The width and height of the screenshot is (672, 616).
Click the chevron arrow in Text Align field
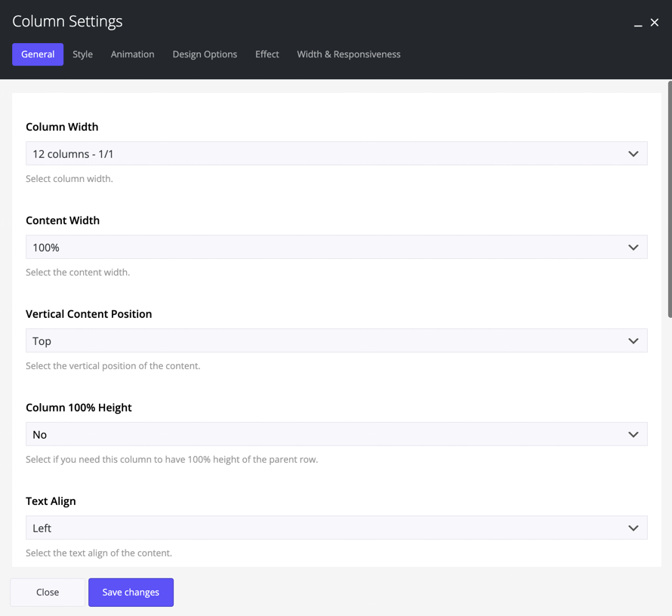(x=633, y=528)
